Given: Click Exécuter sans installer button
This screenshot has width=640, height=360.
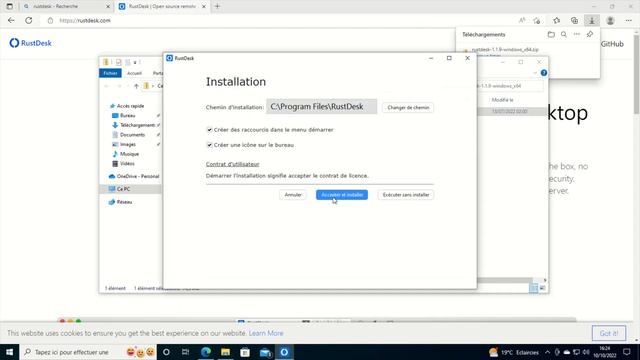Looking at the screenshot, I should coord(406,195).
